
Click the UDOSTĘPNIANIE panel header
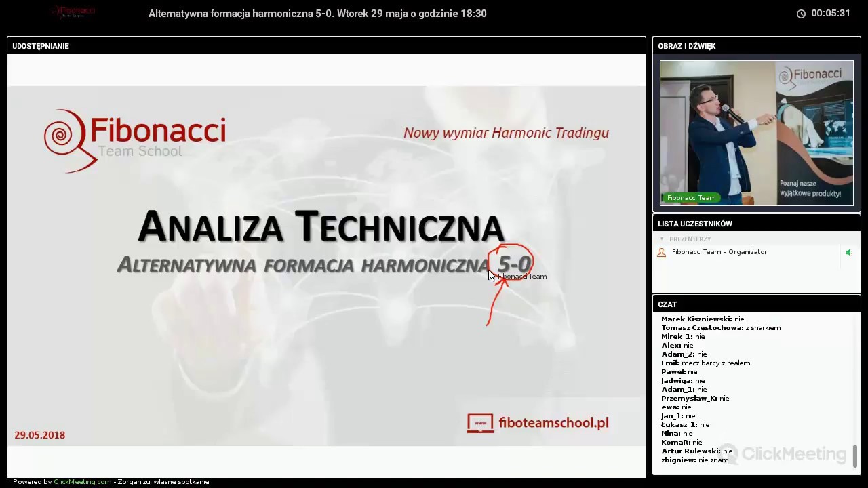pos(326,46)
